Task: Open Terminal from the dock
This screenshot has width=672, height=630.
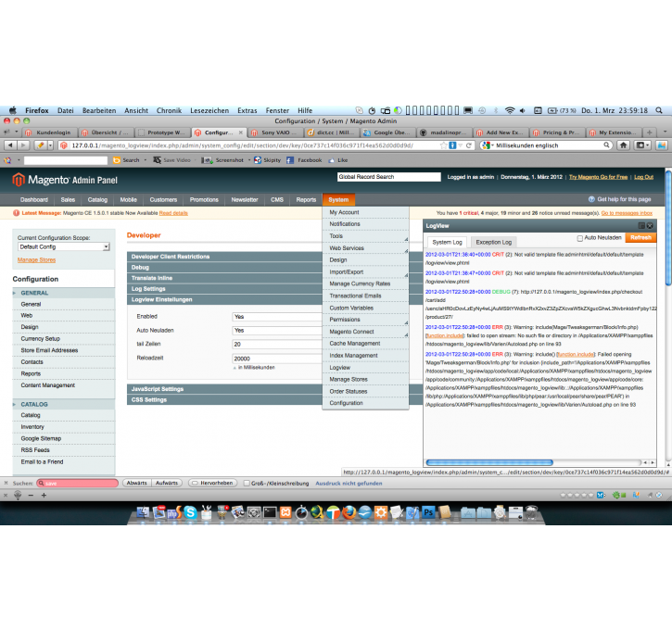Action: pyautogui.click(x=270, y=512)
